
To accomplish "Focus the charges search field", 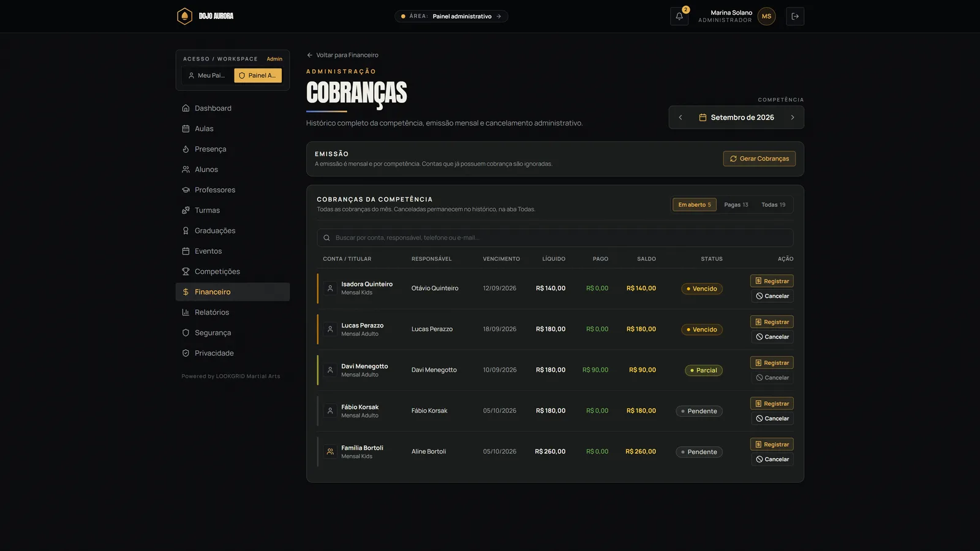I will (x=555, y=238).
